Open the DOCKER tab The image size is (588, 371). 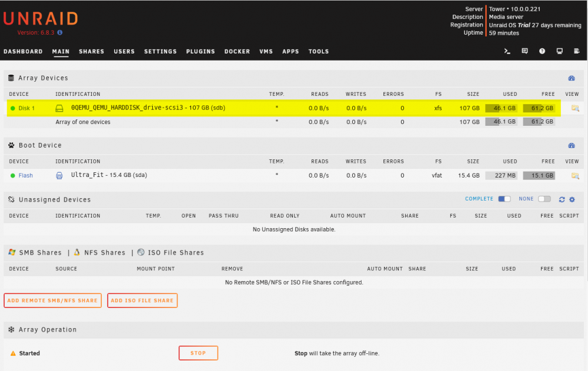click(237, 51)
